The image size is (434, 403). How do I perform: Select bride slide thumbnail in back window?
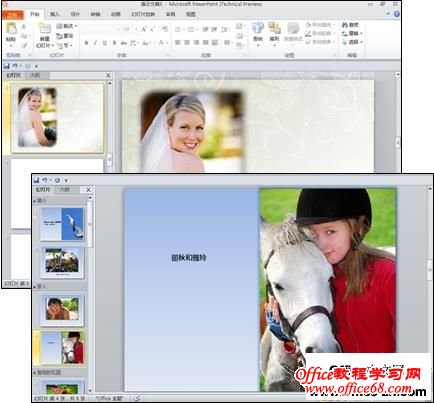(58, 118)
